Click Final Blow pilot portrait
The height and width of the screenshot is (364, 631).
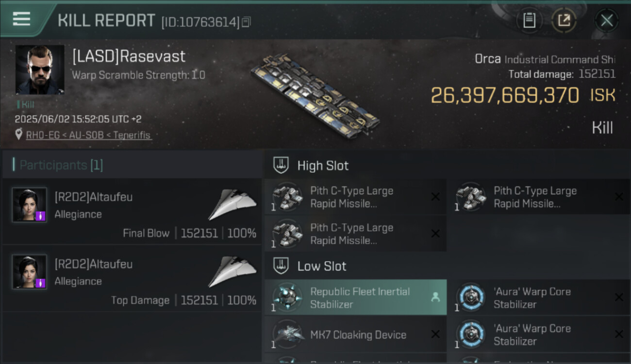point(30,205)
